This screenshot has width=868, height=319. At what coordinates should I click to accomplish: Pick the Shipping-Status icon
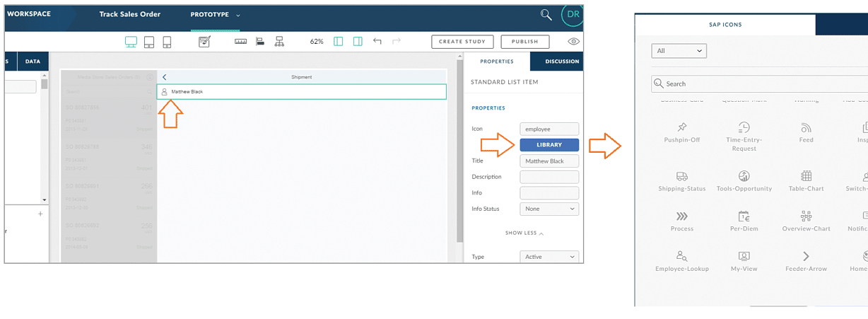coord(681,180)
